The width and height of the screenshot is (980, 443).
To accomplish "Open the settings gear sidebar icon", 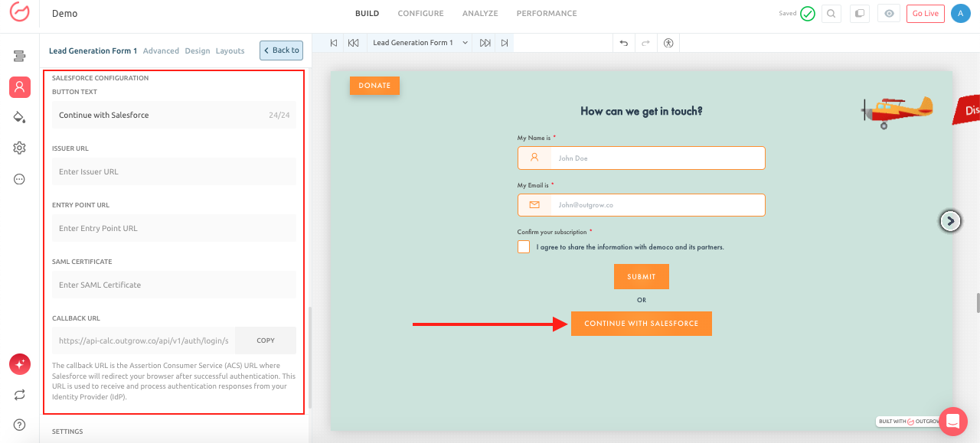I will point(20,148).
